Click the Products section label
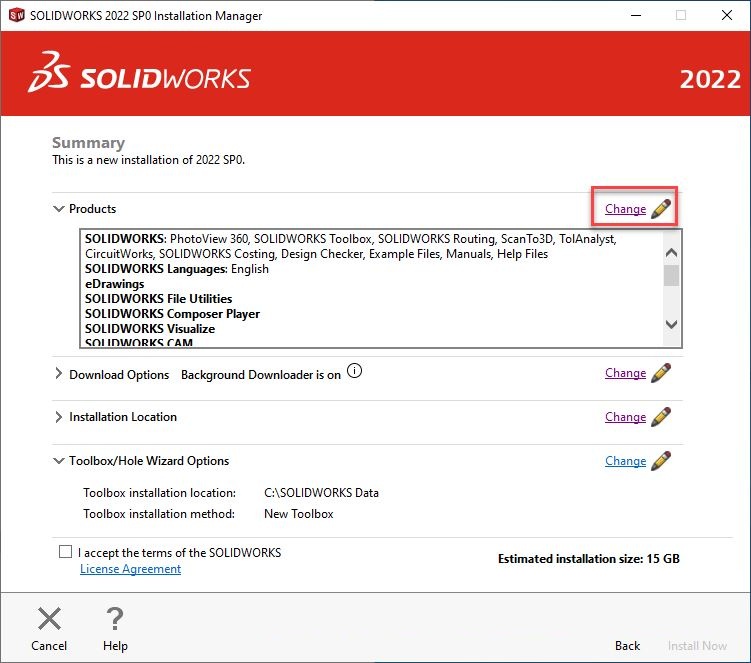This screenshot has width=751, height=663. (x=92, y=209)
